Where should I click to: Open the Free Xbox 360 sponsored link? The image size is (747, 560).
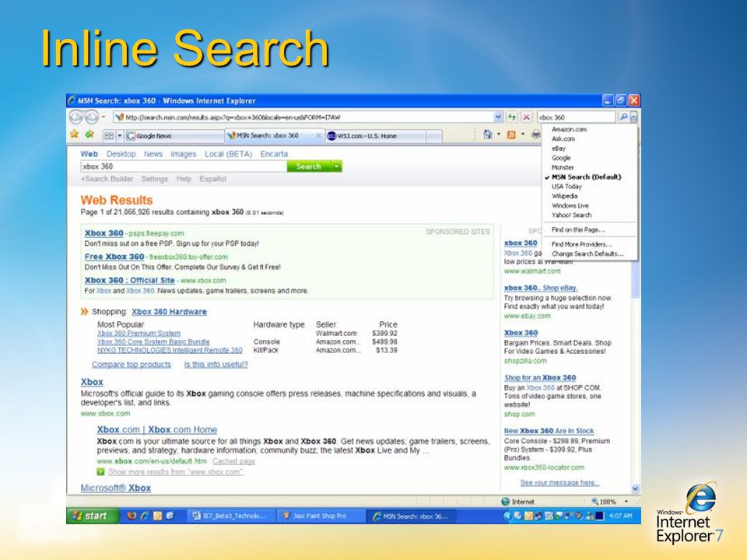pyautogui.click(x=114, y=256)
